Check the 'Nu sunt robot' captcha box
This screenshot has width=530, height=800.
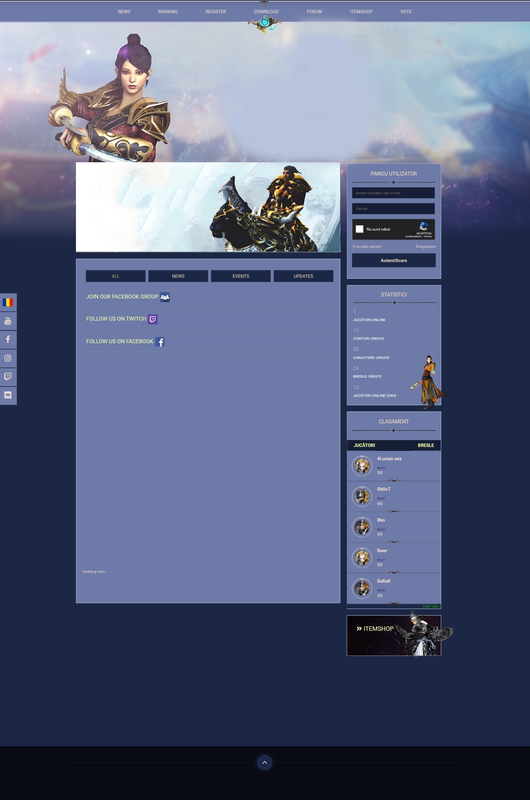click(x=359, y=229)
